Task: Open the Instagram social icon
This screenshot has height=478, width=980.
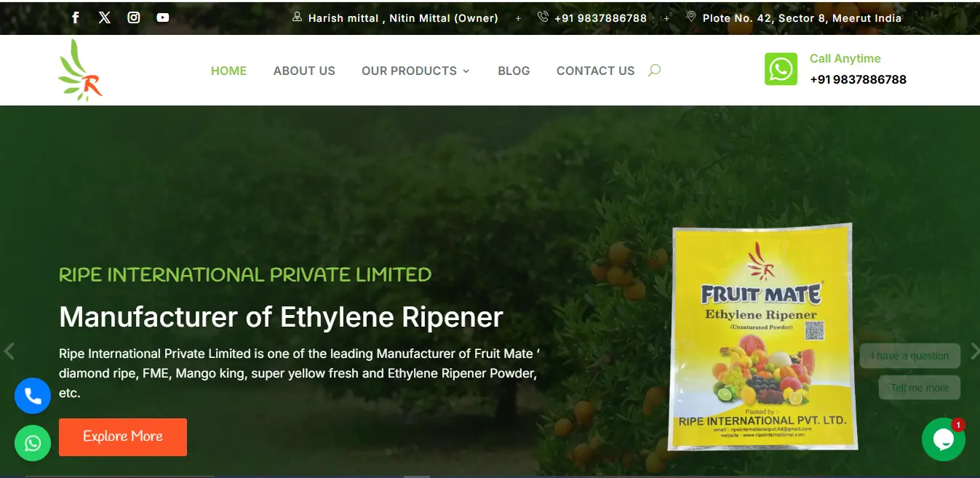Action: click(134, 17)
